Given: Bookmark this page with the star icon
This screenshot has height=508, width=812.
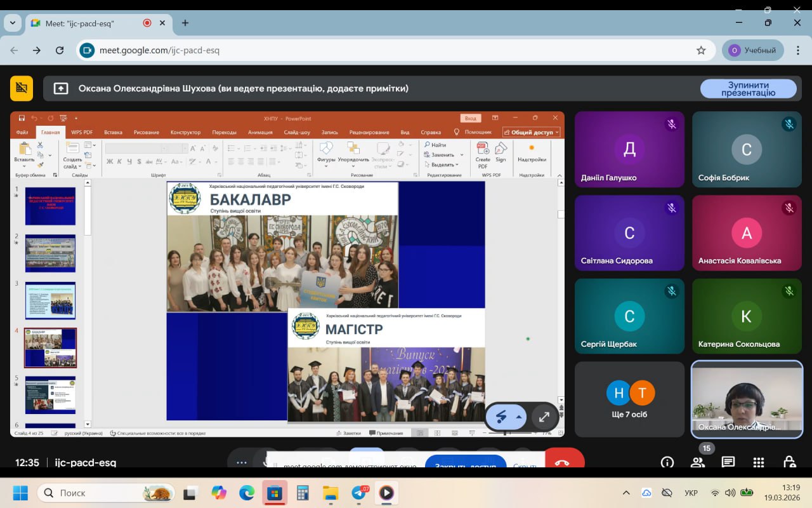Looking at the screenshot, I should coord(701,50).
